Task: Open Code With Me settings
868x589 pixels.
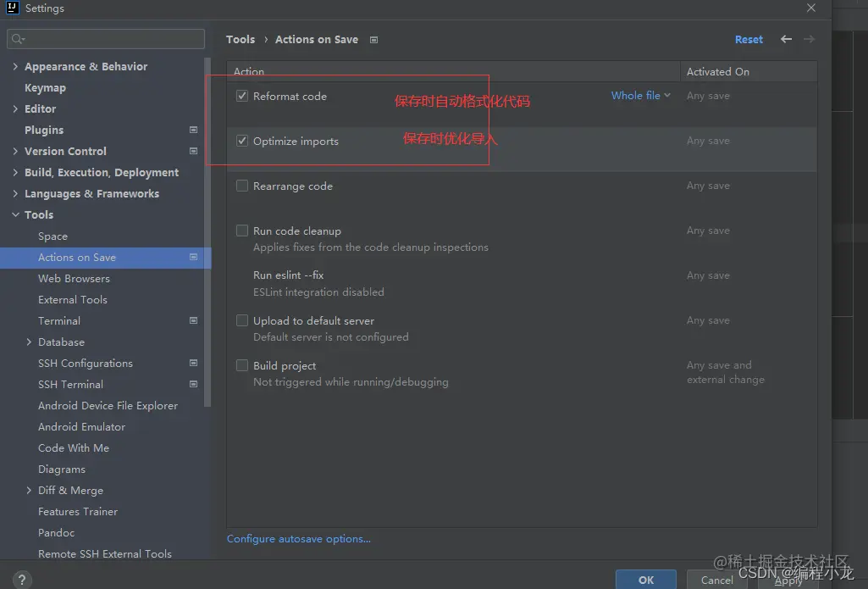Action: point(74,447)
